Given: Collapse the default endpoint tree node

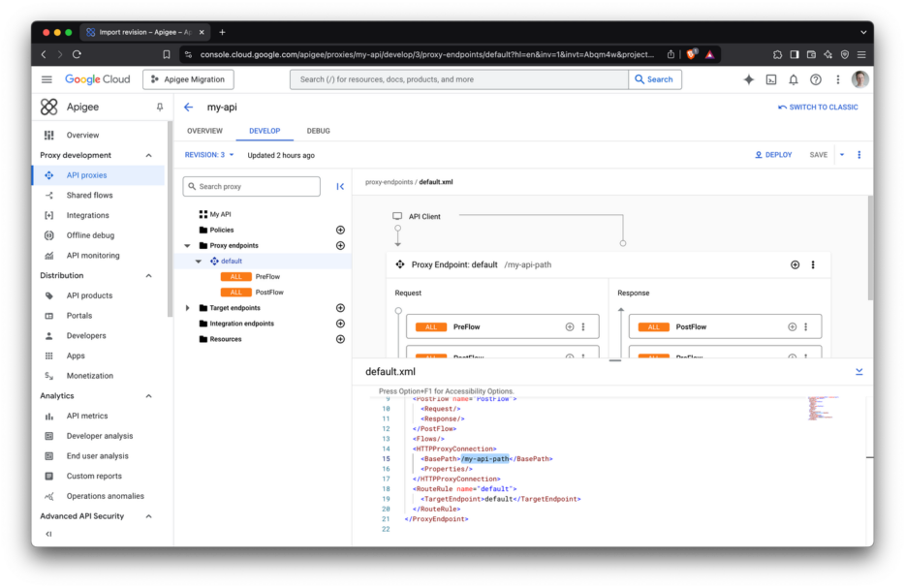Looking at the screenshot, I should coord(198,261).
